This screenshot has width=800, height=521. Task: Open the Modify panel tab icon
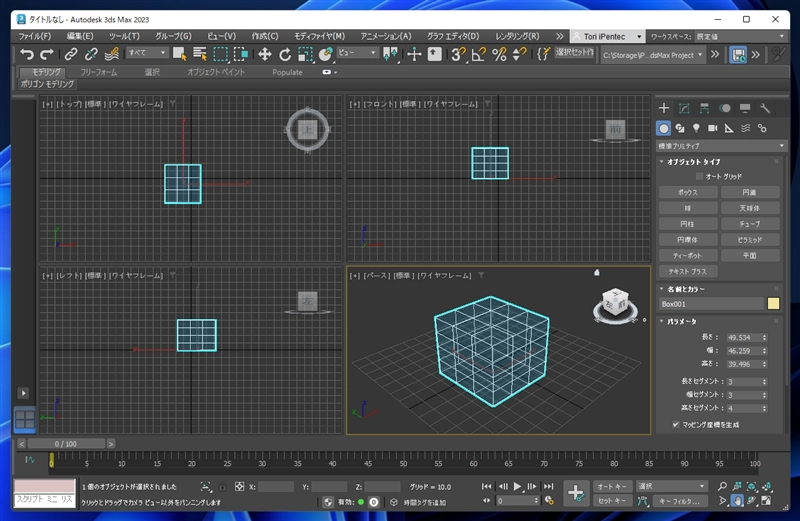pyautogui.click(x=684, y=108)
